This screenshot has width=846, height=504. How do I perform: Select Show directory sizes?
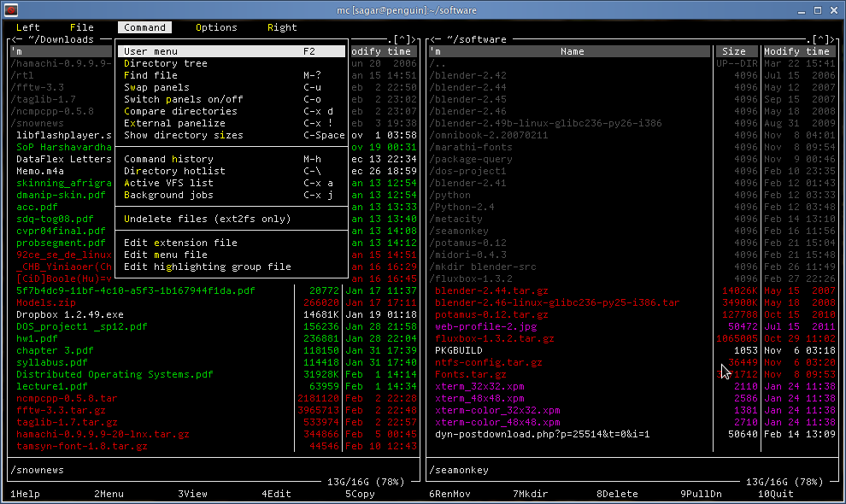coord(232,135)
